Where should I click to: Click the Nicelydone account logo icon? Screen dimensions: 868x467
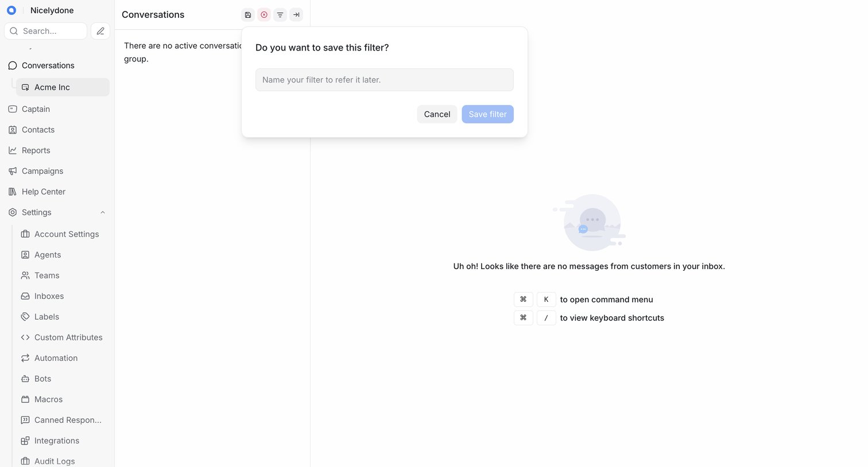[11, 10]
